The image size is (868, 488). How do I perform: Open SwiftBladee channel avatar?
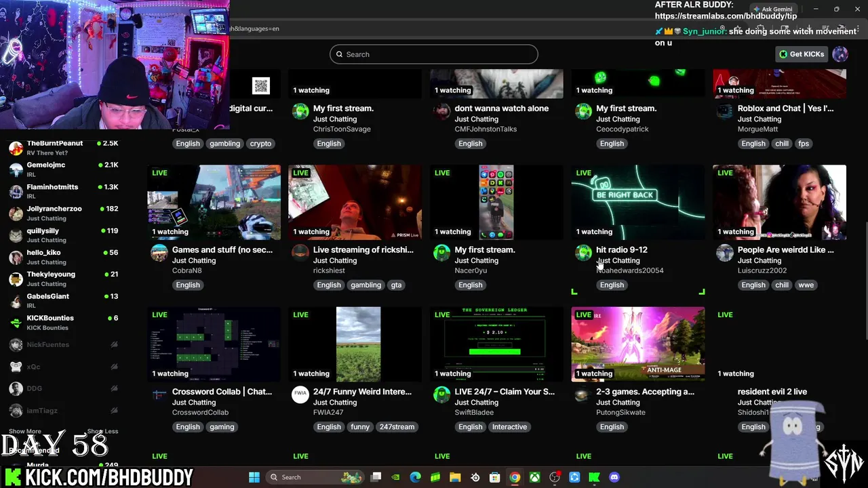point(441,395)
